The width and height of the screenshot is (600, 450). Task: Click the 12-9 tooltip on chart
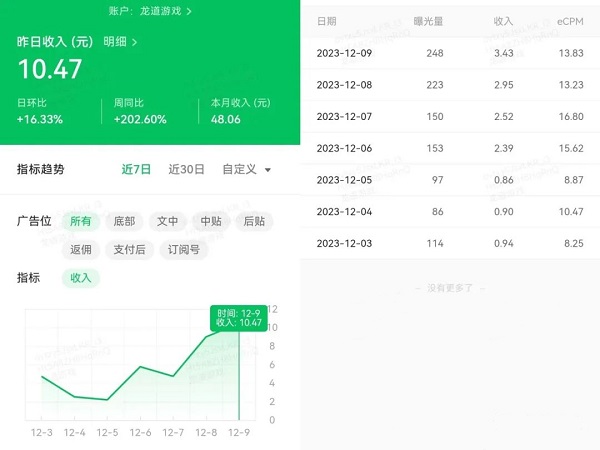pyautogui.click(x=239, y=317)
